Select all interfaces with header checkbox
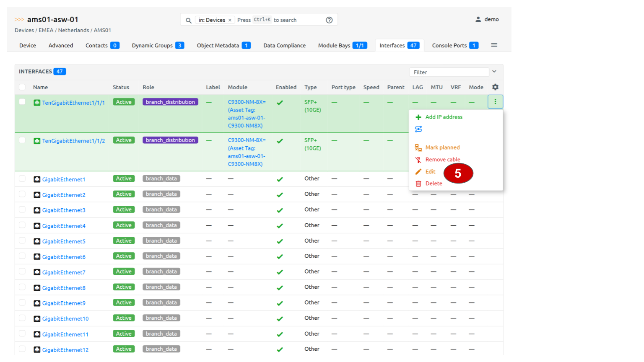This screenshot has width=644, height=362. tap(22, 87)
